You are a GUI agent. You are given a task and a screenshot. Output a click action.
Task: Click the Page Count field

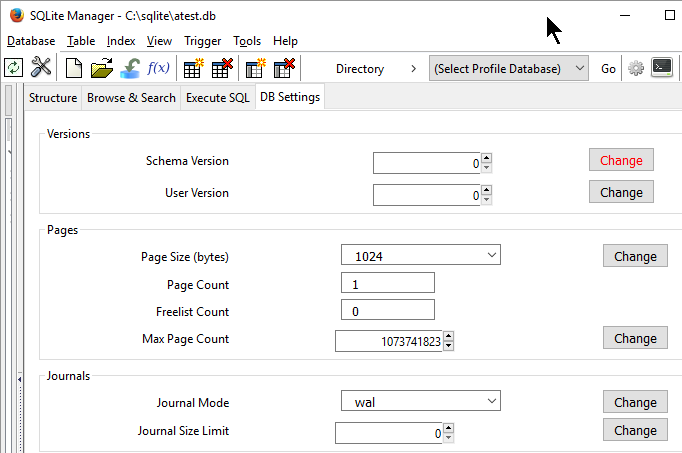point(388,283)
